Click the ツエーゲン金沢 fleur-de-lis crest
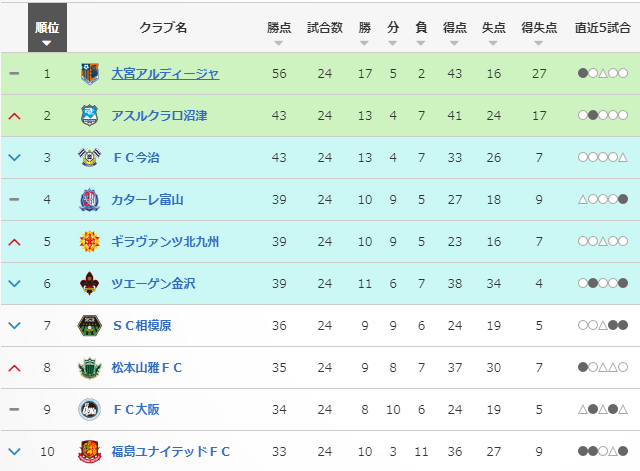 [x=89, y=284]
